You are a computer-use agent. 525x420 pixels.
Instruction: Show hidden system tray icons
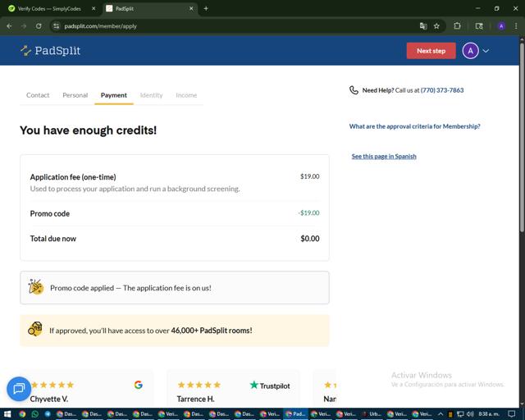(x=441, y=414)
